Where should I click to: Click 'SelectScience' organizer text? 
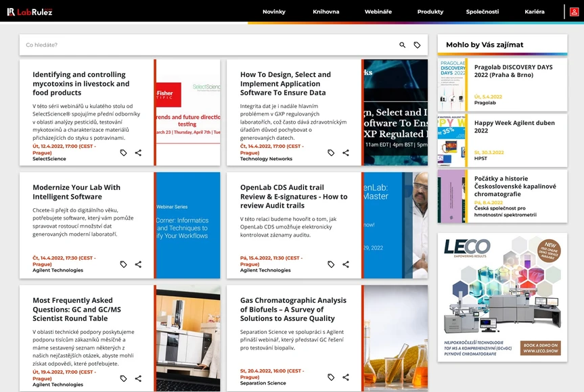[x=49, y=159]
